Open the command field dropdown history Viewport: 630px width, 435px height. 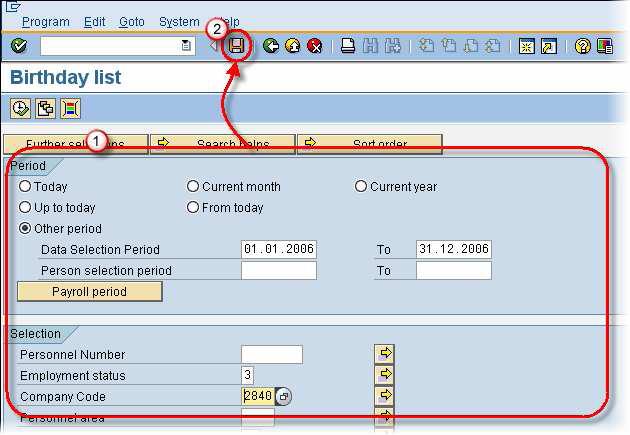point(186,46)
